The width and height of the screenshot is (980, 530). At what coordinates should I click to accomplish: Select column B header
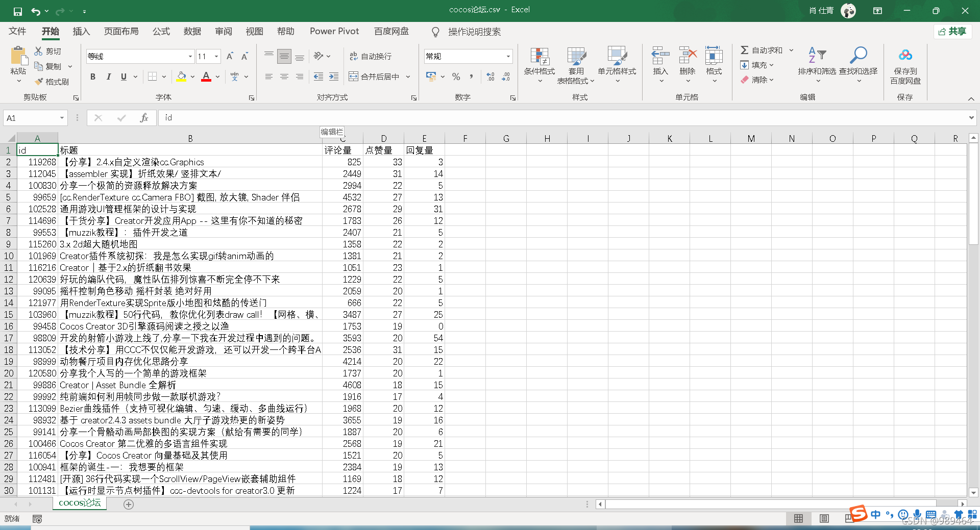(190, 138)
